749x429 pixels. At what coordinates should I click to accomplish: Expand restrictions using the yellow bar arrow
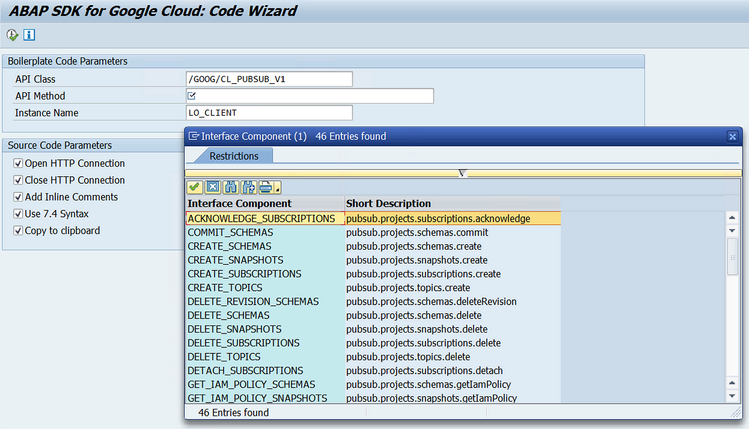(462, 173)
